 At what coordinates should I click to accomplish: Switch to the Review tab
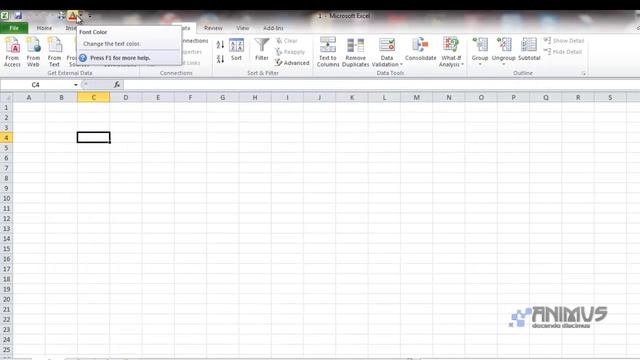[213, 28]
